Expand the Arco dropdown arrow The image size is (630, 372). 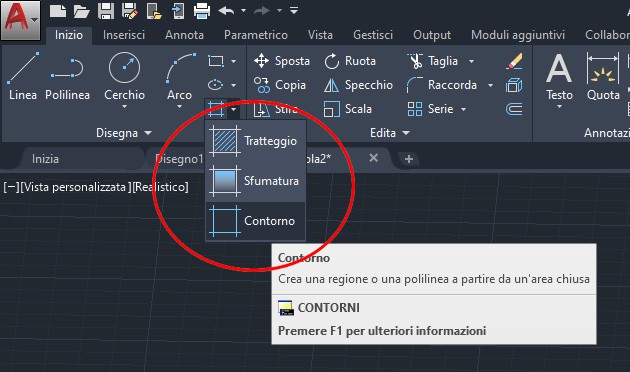(180, 107)
